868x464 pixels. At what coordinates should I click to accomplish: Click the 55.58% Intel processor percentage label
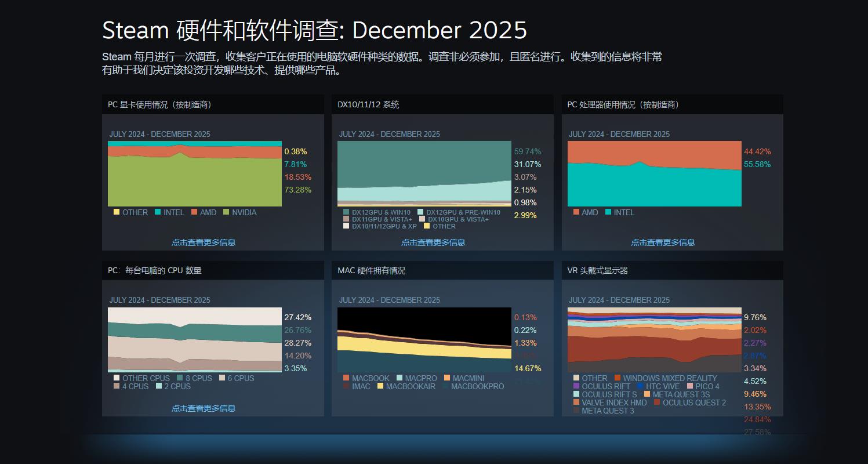tap(757, 164)
